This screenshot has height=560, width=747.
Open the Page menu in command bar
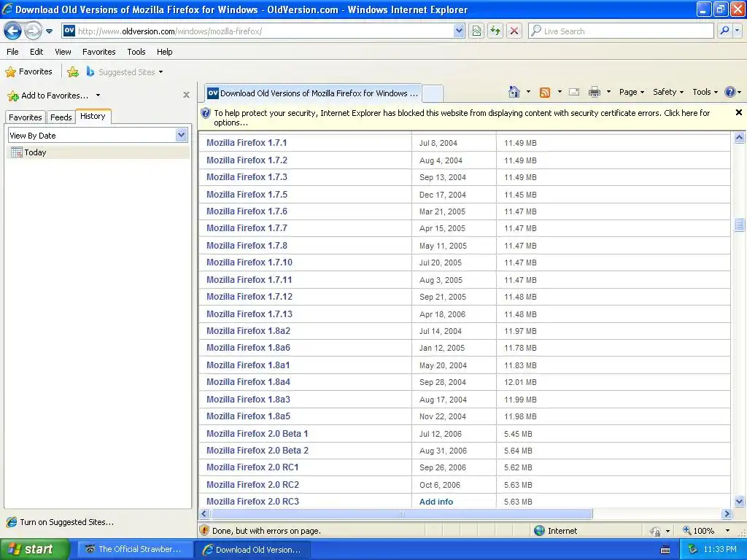point(631,93)
